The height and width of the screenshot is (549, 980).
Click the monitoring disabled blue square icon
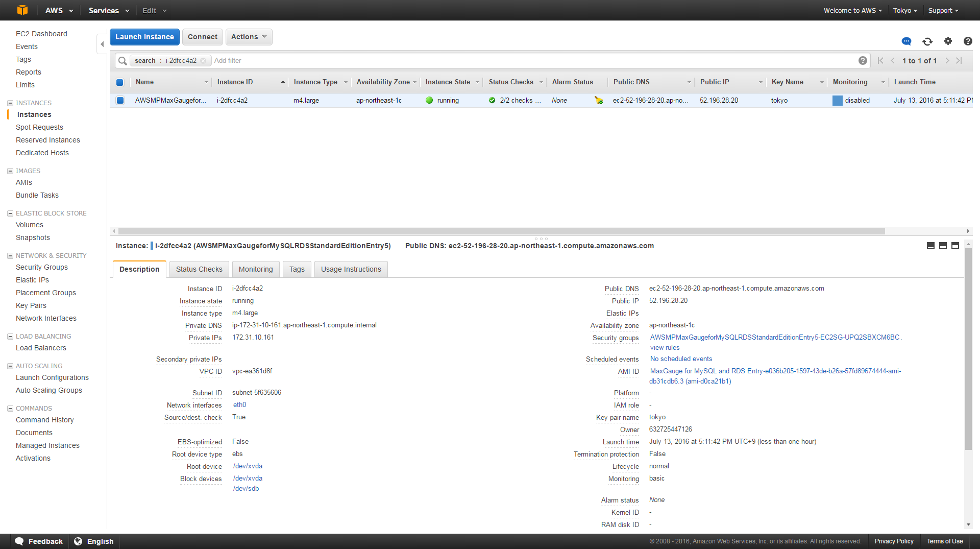[x=838, y=101]
